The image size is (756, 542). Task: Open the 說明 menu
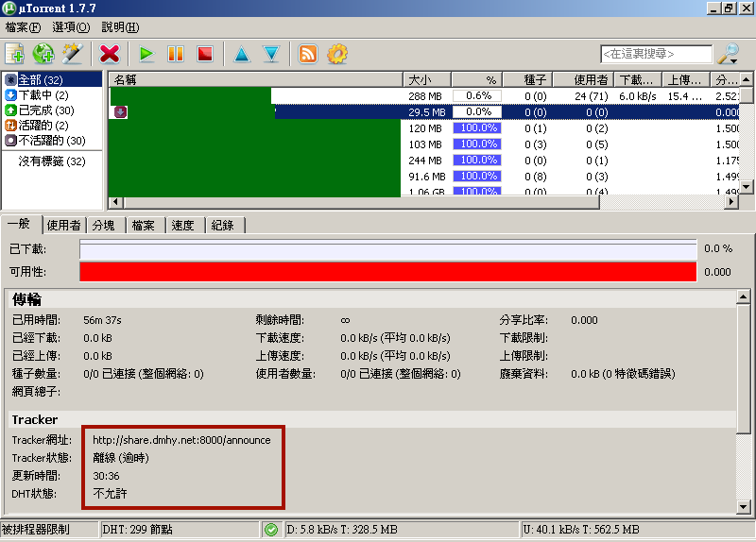[120, 27]
